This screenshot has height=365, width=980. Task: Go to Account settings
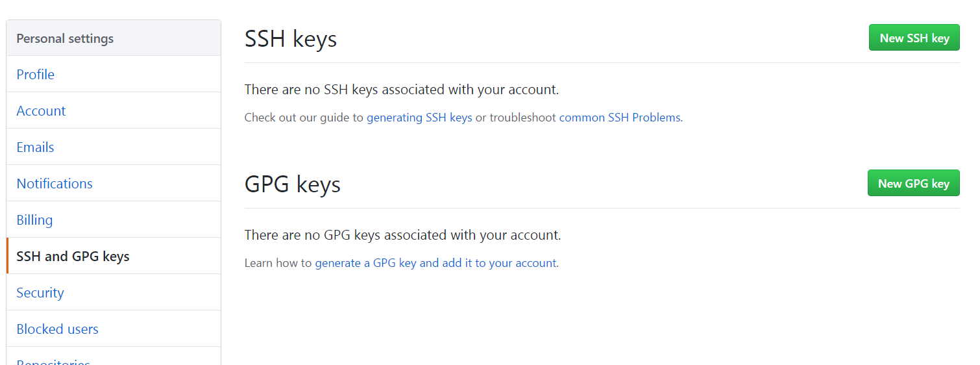tap(41, 111)
